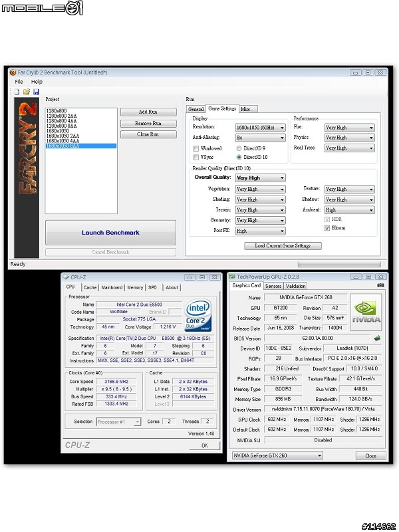Click the Far Cry 2 title bar icon
Viewport: 399px width, 532px height.
13,72
